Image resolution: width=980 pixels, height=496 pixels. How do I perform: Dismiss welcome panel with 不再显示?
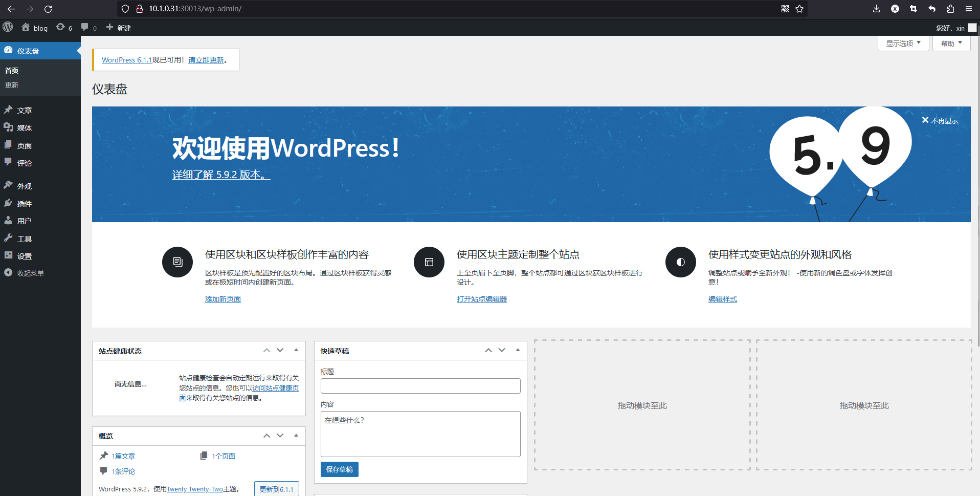pyautogui.click(x=940, y=120)
